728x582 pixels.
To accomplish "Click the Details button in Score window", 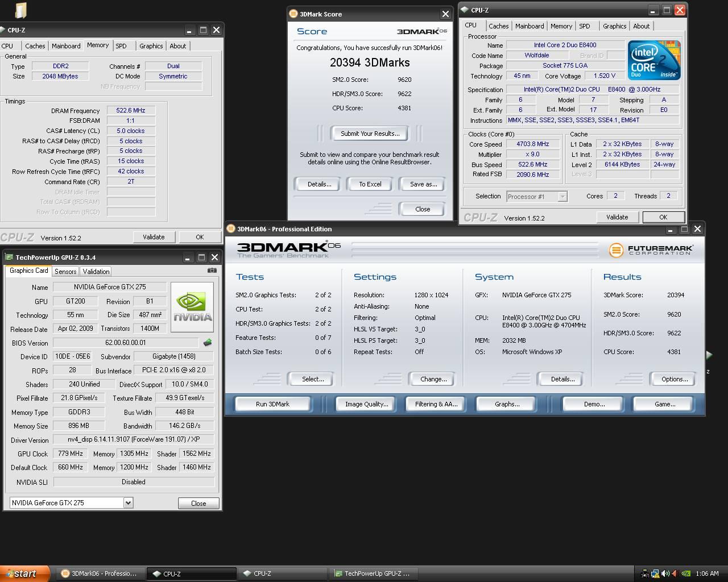I will (x=319, y=184).
